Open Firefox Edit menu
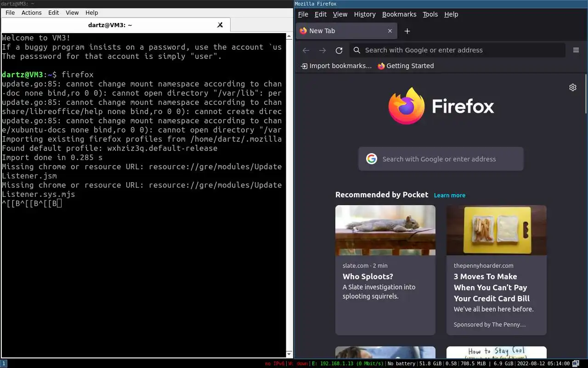Viewport: 588px width, 368px height. [321, 14]
